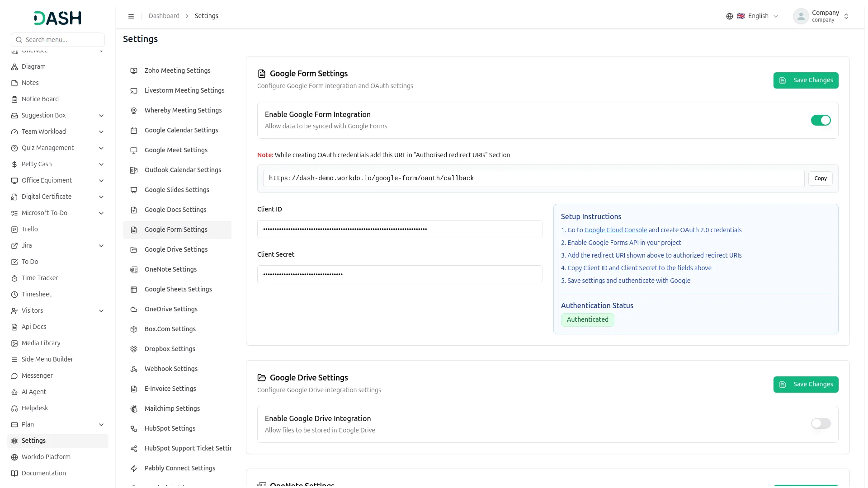Click the Webhook Settings icon
Screen dimensions: 868x488
click(x=134, y=369)
